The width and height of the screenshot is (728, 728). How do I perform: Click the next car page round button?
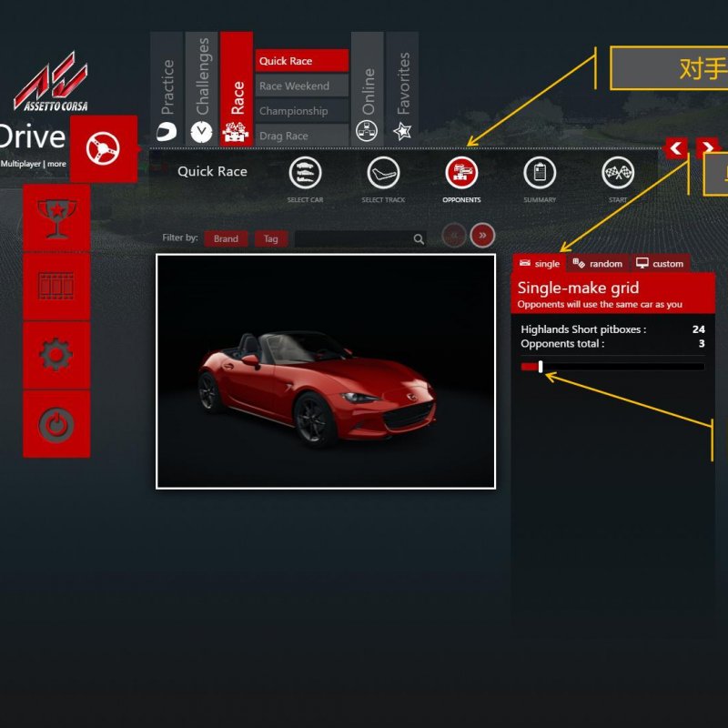click(482, 236)
